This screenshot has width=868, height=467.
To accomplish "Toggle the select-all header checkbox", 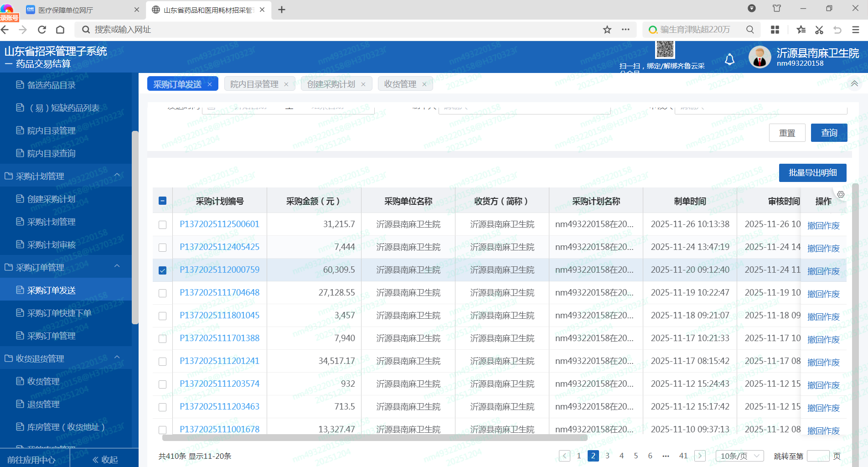I will tap(162, 201).
